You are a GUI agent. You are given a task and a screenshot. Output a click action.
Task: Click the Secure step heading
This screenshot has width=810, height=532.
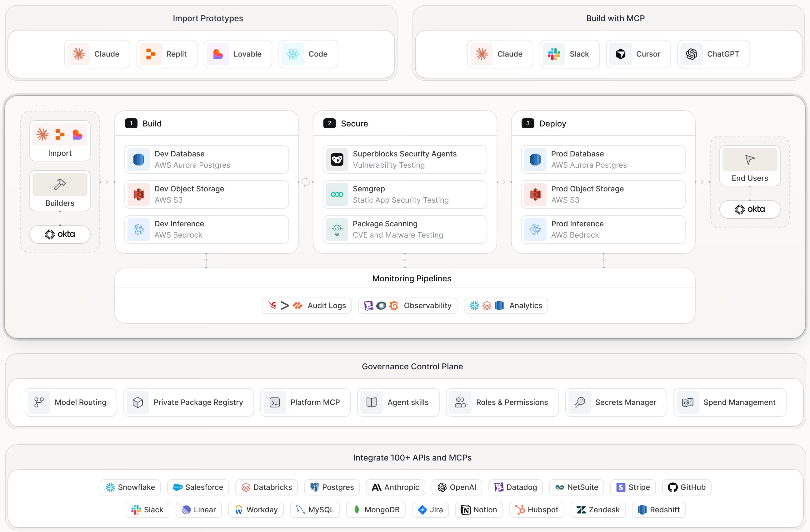pos(354,123)
